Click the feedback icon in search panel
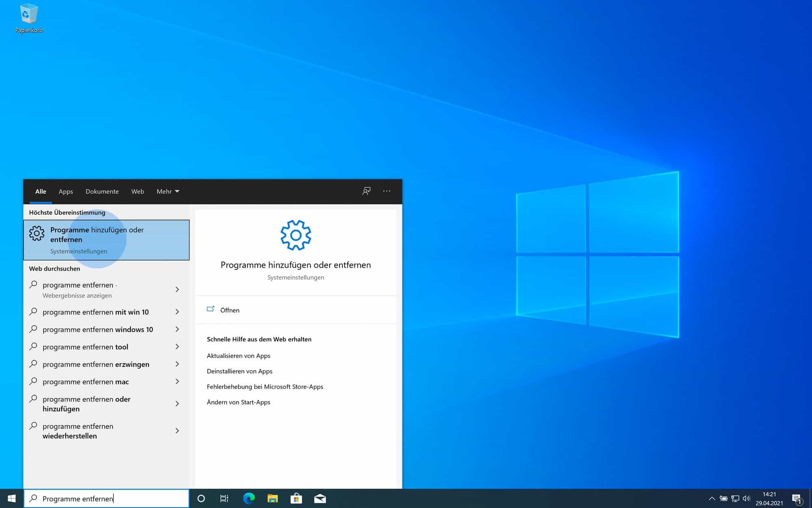The image size is (812, 508). coord(366,191)
